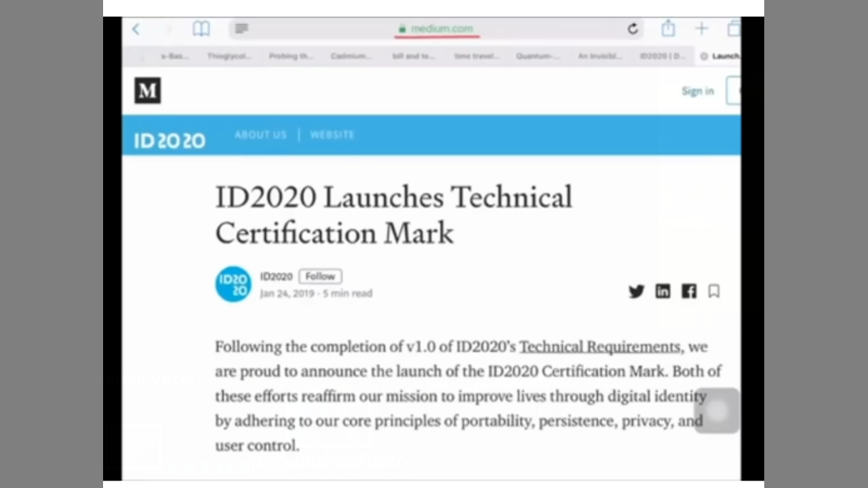Image resolution: width=868 pixels, height=488 pixels.
Task: Add a new tab with plus icon
Action: coord(701,28)
